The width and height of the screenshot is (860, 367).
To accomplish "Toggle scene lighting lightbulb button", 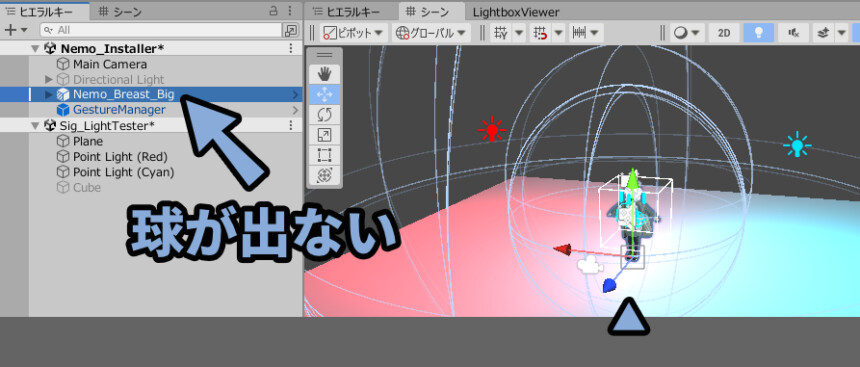I will (x=759, y=33).
